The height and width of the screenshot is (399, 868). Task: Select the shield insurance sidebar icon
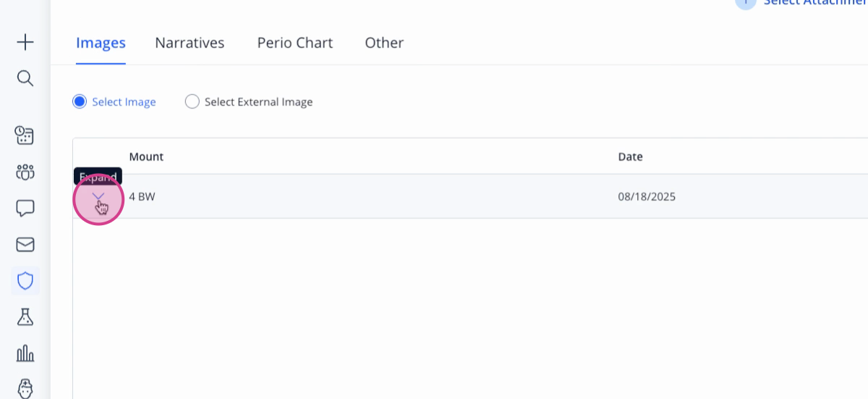(x=25, y=280)
